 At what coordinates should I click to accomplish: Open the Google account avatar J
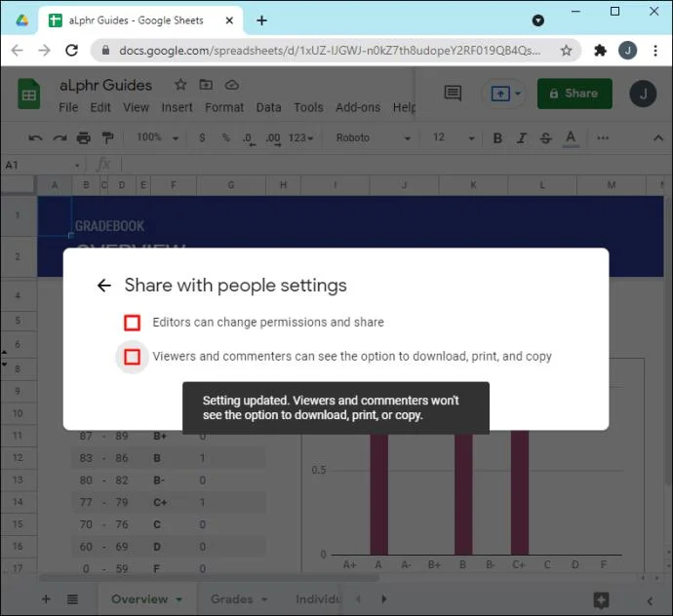(x=643, y=94)
